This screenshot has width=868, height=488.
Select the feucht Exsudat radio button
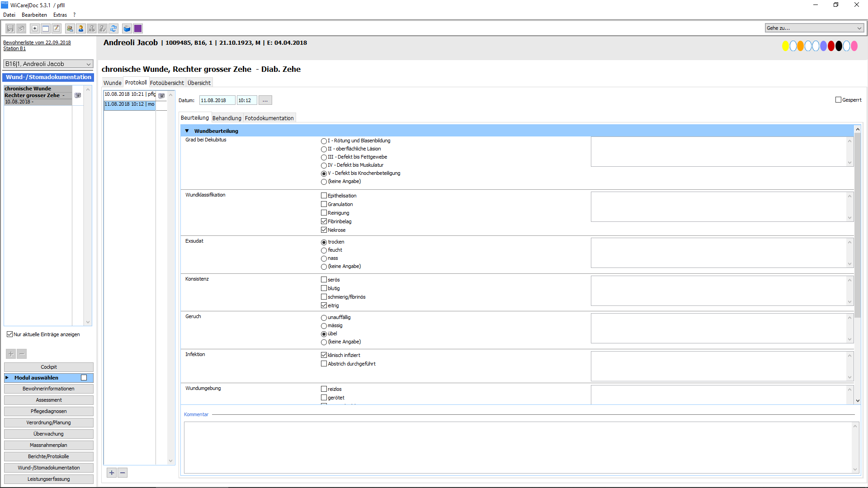click(324, 250)
